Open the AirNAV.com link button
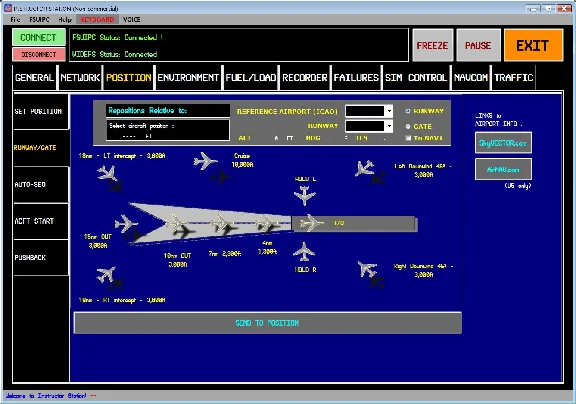This screenshot has height=404, width=576. click(x=503, y=169)
